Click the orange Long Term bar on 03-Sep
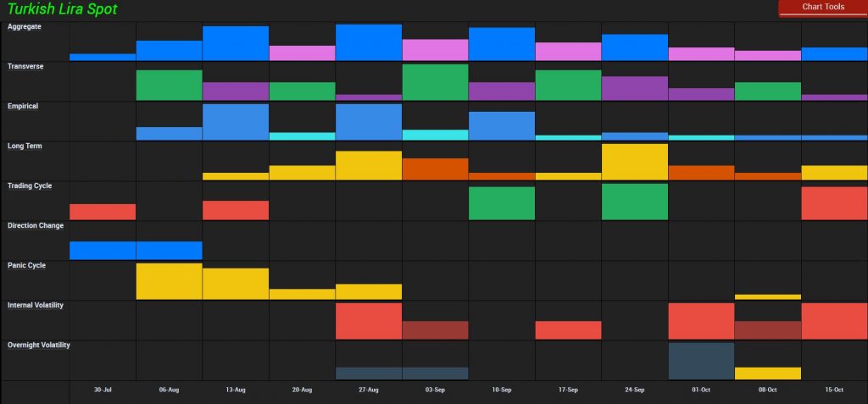 (x=435, y=169)
